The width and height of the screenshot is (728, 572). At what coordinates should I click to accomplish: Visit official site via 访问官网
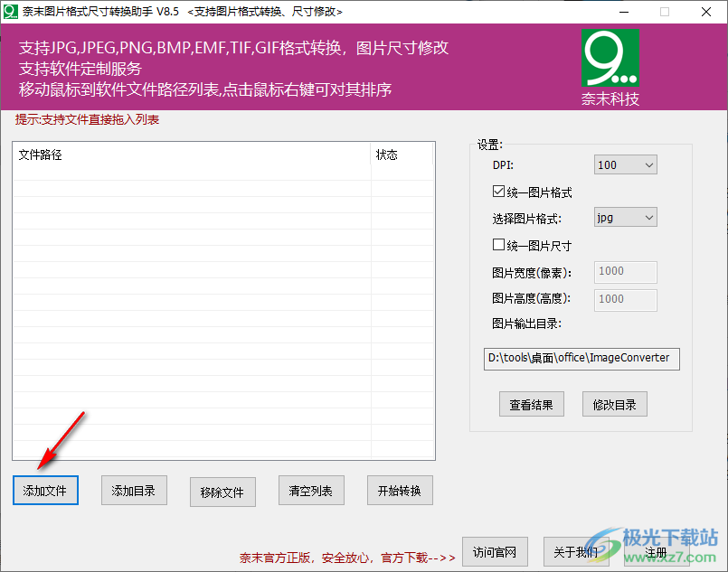coord(495,551)
